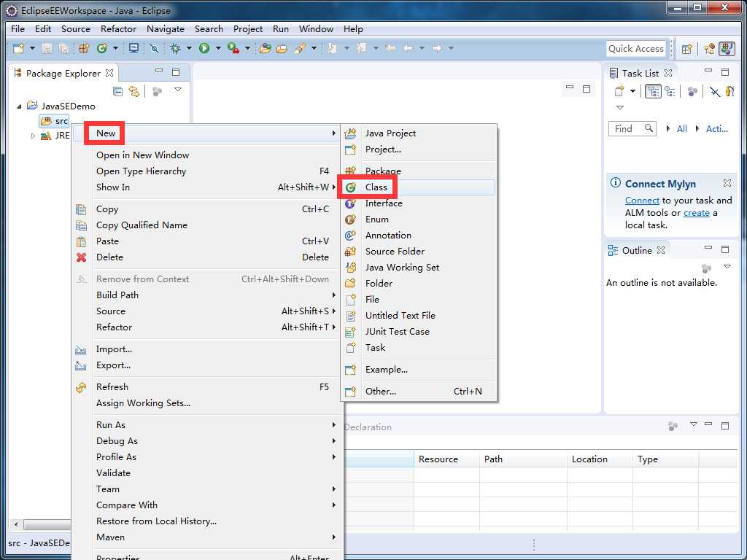
Task: Click the Resource column header
Action: coord(446,459)
